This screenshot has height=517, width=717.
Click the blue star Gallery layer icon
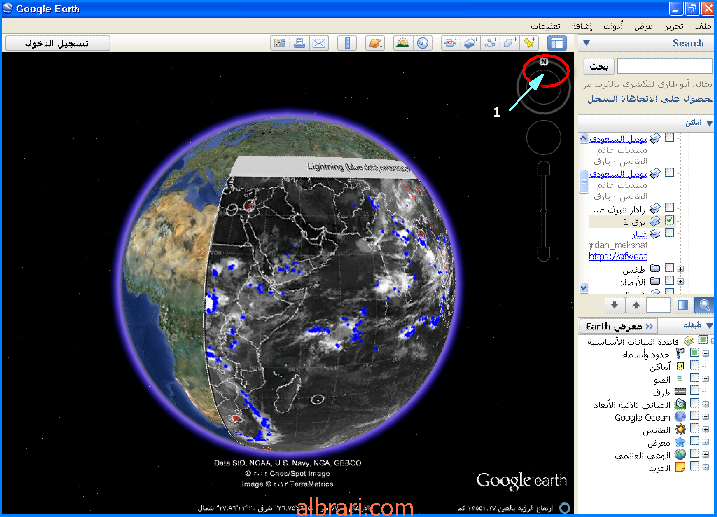point(680,442)
